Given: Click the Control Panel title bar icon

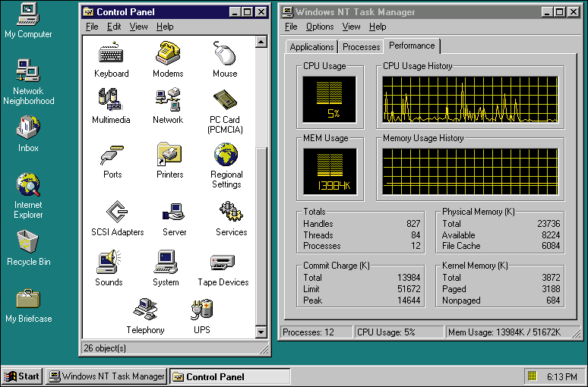Looking at the screenshot, I should [x=88, y=12].
